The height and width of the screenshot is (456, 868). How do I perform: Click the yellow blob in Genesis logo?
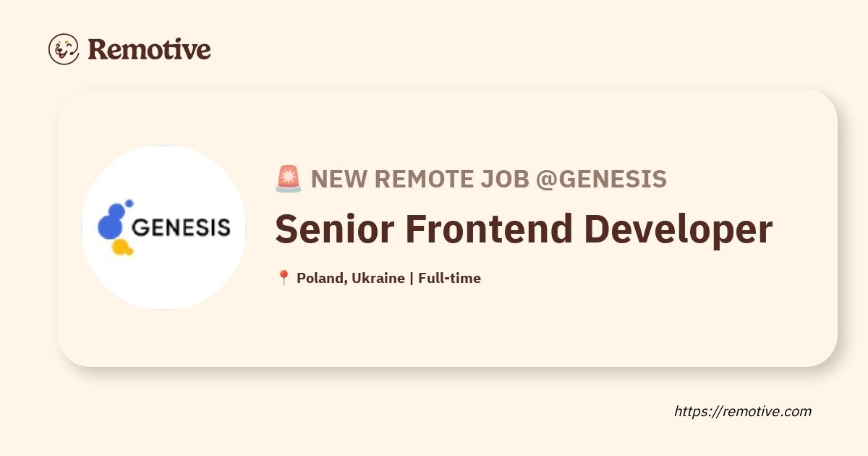122,248
